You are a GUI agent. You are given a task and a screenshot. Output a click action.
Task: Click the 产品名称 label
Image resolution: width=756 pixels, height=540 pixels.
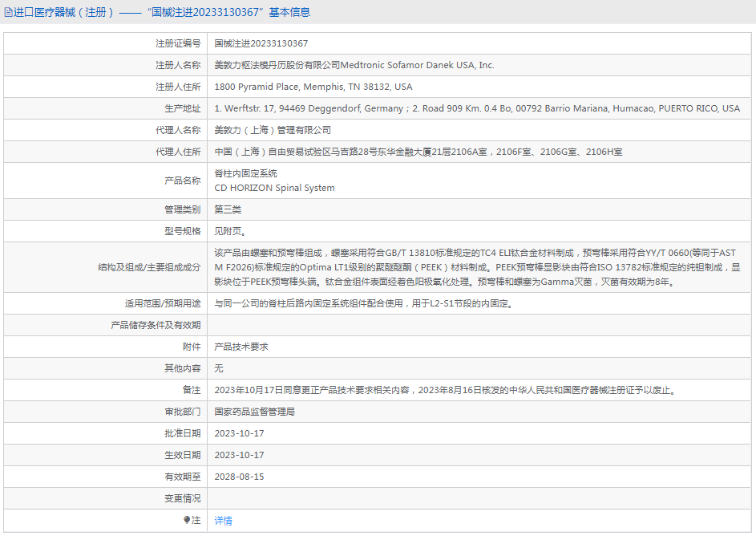[182, 181]
